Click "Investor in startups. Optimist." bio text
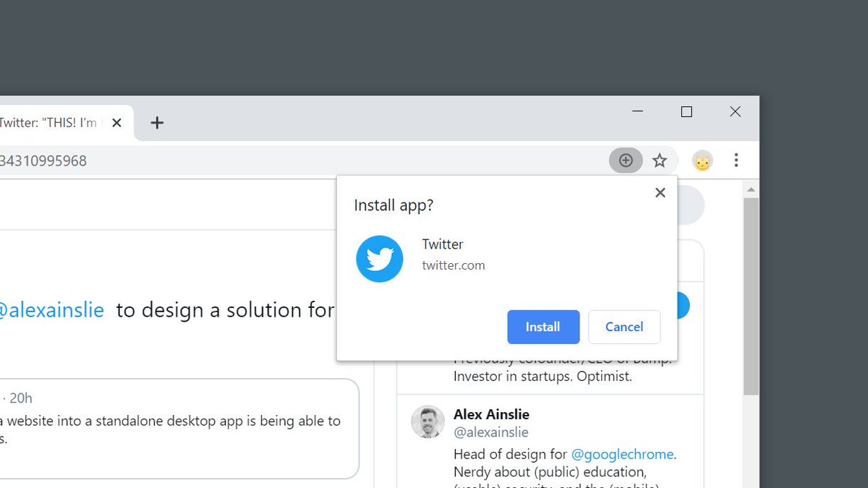The height and width of the screenshot is (488, 868). coord(542,376)
